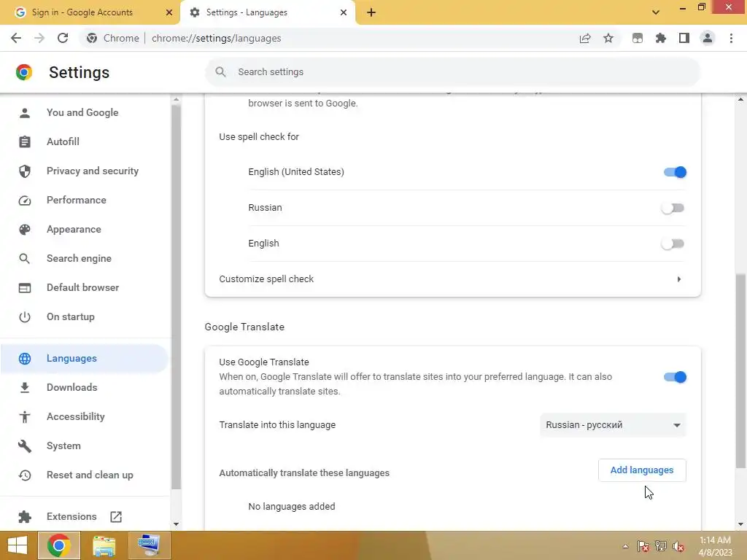
Task: Enable spell check for Russian
Action: tap(673, 208)
